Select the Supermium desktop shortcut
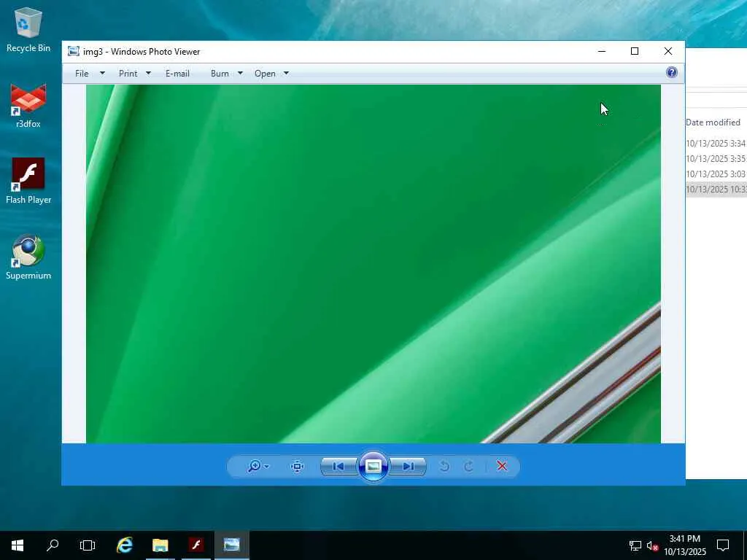Screen dimensions: 747x560 point(28,257)
